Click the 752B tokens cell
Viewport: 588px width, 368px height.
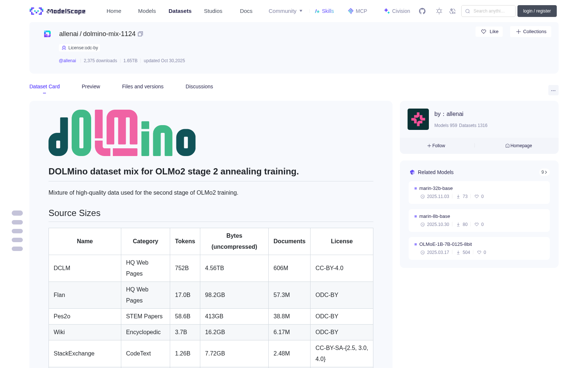coord(185,268)
